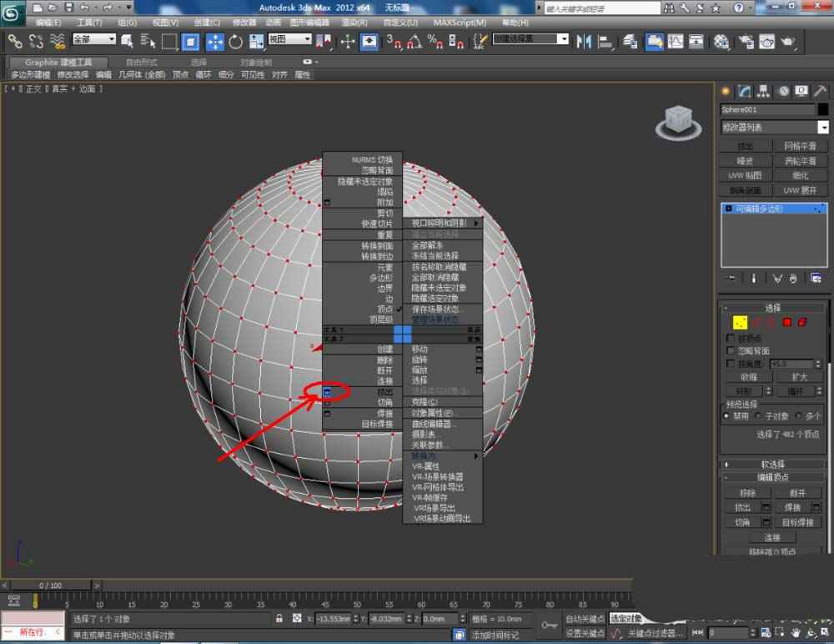Open the 修改器列表 dropdown
Screen dimensions: 834x644
click(x=822, y=128)
